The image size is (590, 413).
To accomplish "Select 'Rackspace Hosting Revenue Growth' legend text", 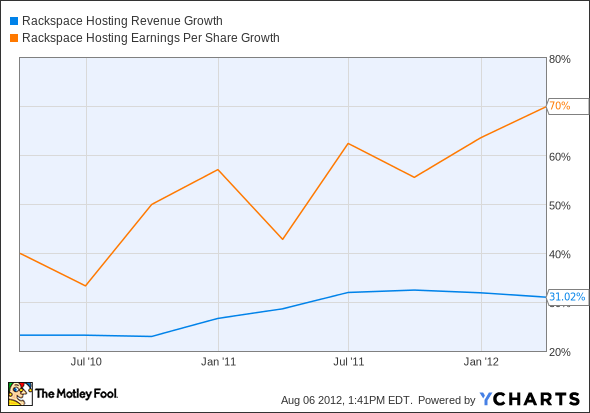I will tap(122, 21).
